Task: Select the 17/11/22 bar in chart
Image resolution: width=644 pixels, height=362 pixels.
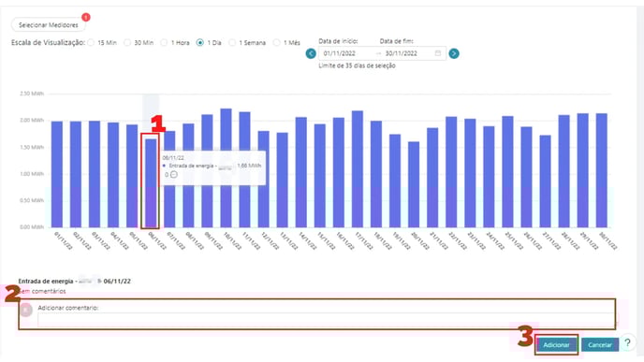Action: (358, 169)
